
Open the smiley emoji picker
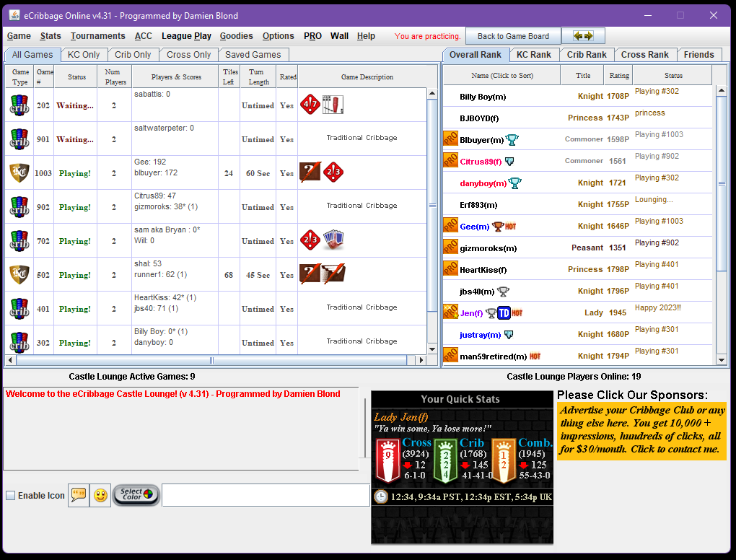pyautogui.click(x=100, y=495)
